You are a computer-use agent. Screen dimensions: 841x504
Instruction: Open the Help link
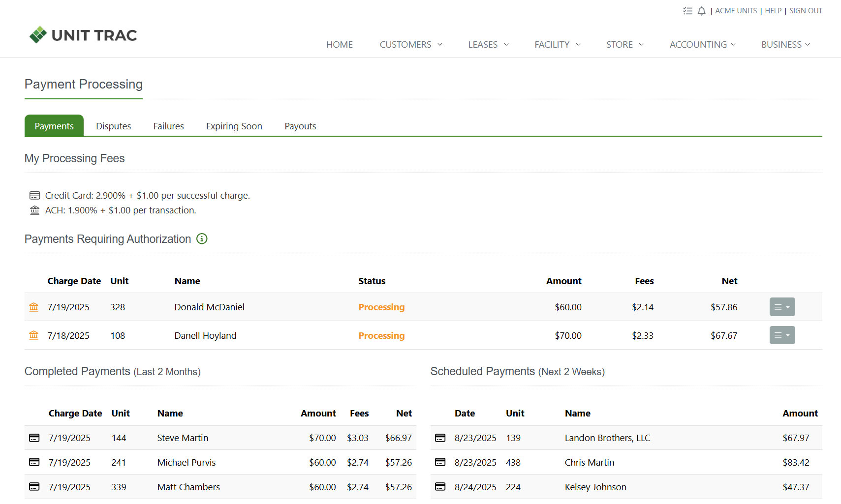[773, 11]
